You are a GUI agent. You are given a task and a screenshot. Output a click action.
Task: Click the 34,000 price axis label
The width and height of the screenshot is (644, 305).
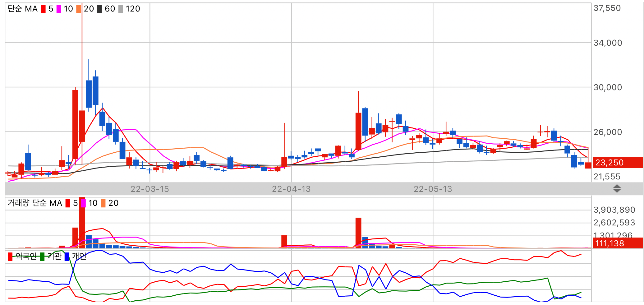(608, 43)
